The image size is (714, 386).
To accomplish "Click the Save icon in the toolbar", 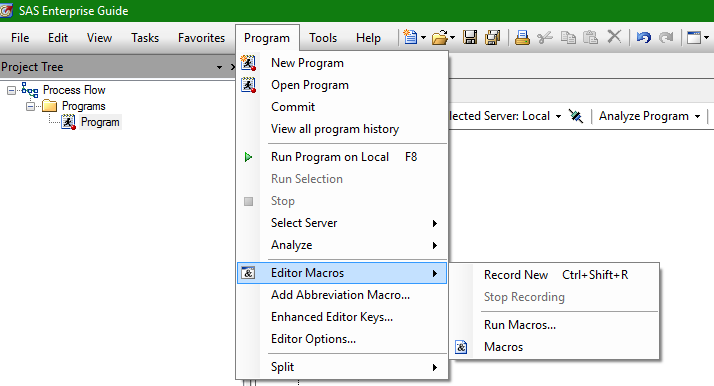I will point(470,37).
